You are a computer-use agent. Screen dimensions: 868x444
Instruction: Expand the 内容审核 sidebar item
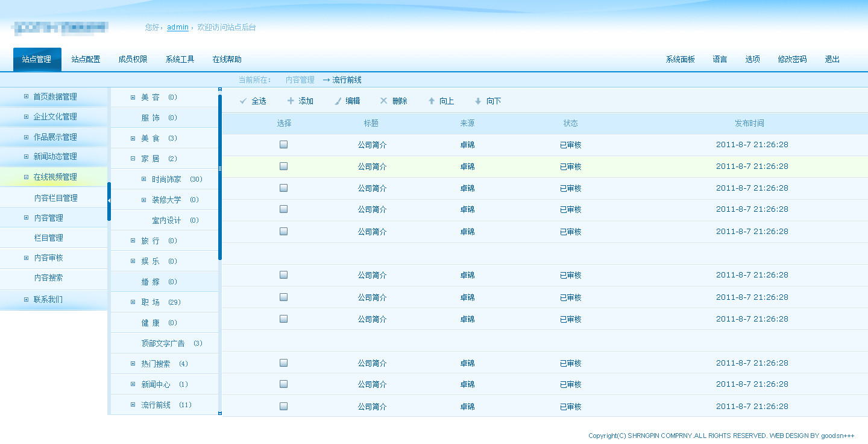pyautogui.click(x=26, y=258)
